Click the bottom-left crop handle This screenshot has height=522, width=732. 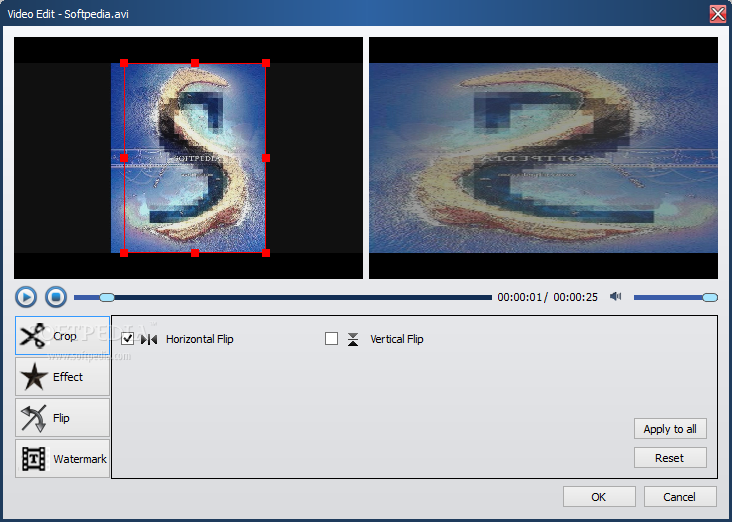(x=124, y=253)
